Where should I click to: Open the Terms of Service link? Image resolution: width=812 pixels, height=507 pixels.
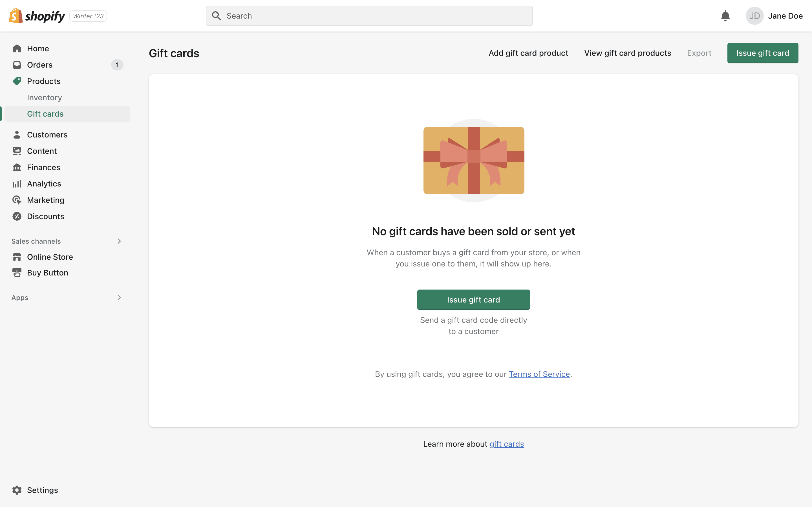point(539,374)
